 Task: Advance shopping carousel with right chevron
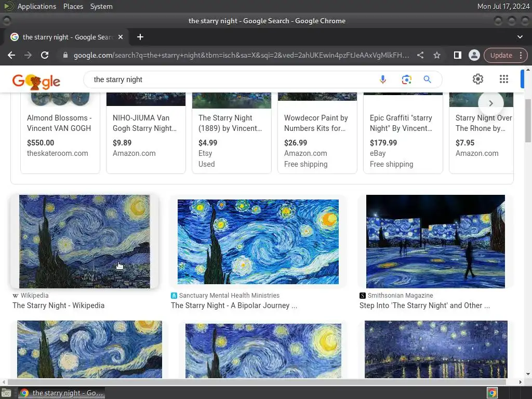(x=490, y=103)
